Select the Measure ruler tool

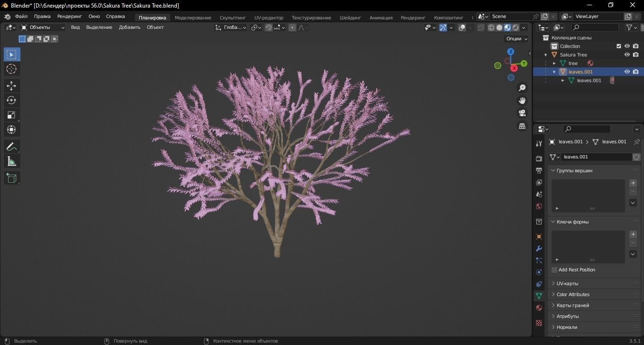(x=11, y=161)
